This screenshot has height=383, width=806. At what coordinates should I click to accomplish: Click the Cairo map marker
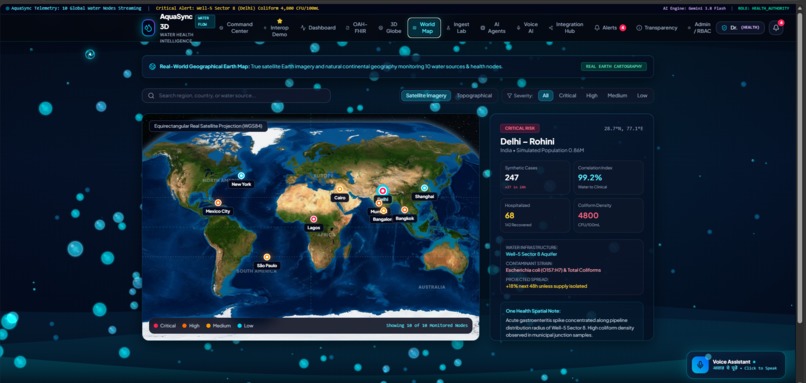[x=340, y=189]
